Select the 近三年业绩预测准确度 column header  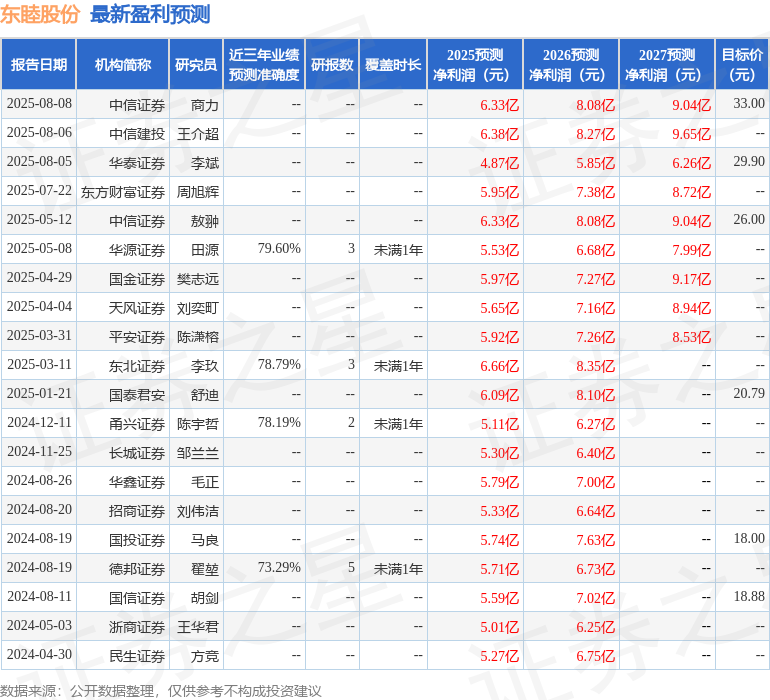(264, 64)
